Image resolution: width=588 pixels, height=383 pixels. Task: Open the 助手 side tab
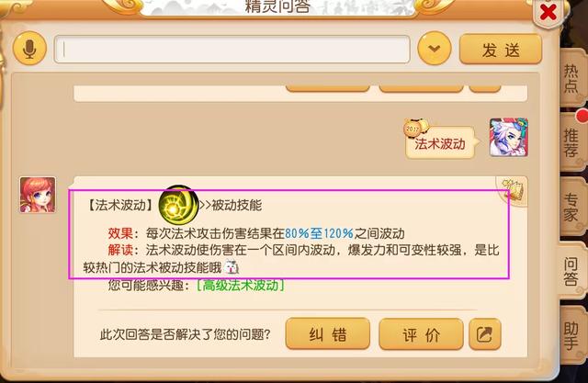pos(571,336)
